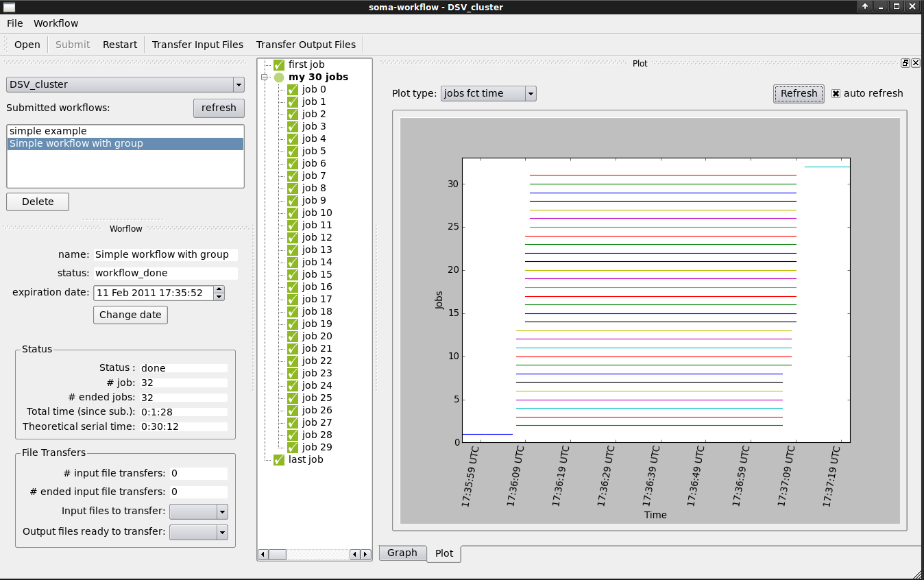The width and height of the screenshot is (924, 580).
Task: Click the checkmark icon next to job 29
Action: [293, 448]
